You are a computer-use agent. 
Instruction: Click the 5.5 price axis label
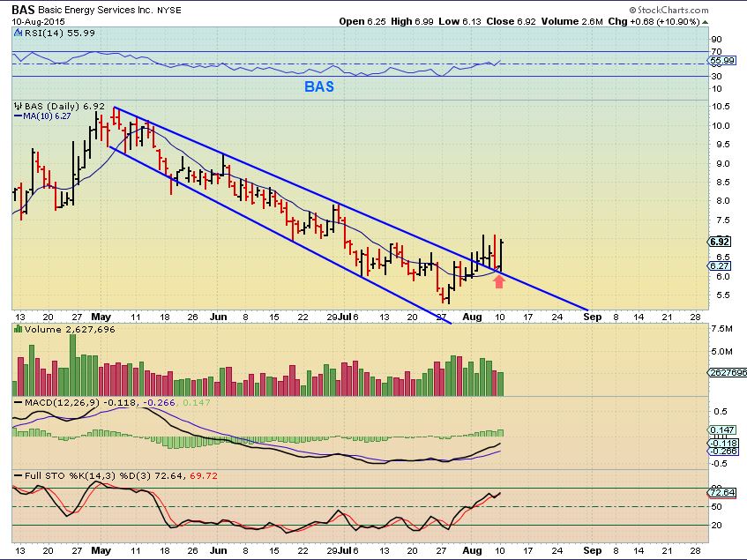click(x=722, y=295)
